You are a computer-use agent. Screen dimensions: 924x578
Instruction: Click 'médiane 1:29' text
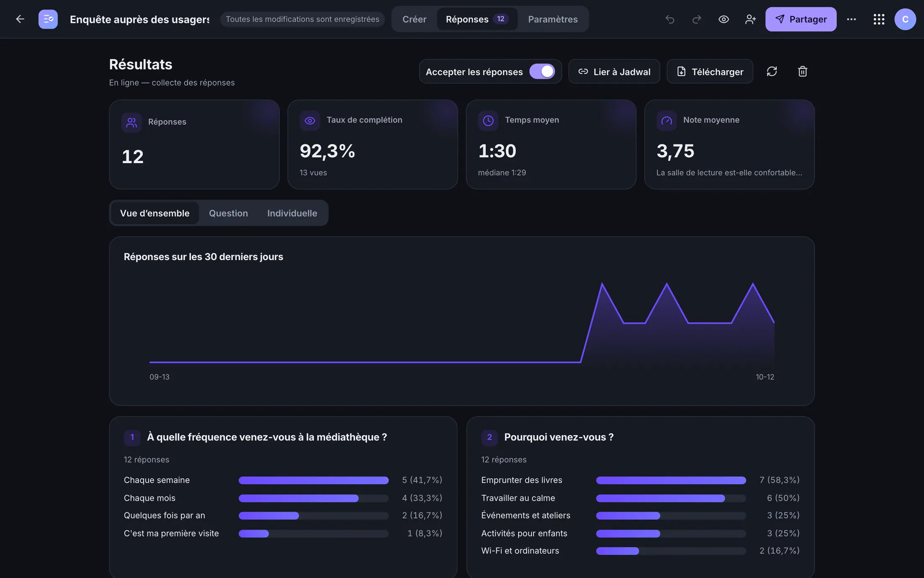[x=502, y=173]
